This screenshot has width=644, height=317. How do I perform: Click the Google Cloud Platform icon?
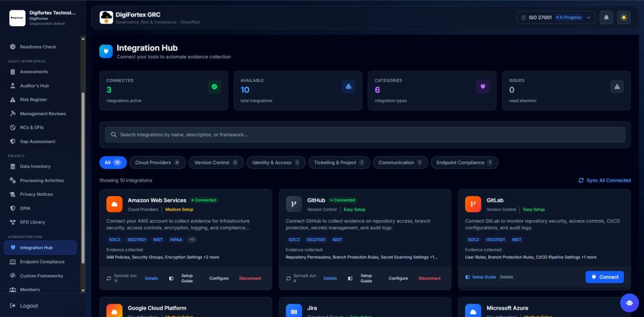(x=114, y=310)
